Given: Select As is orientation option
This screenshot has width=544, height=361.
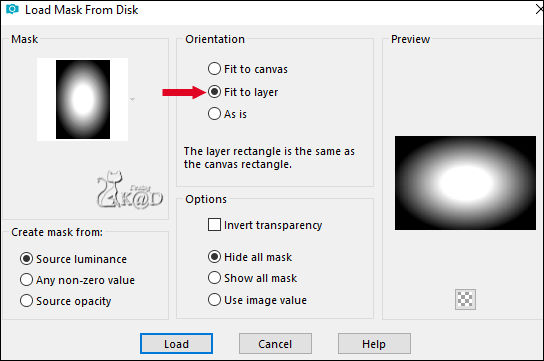Looking at the screenshot, I should (x=227, y=114).
